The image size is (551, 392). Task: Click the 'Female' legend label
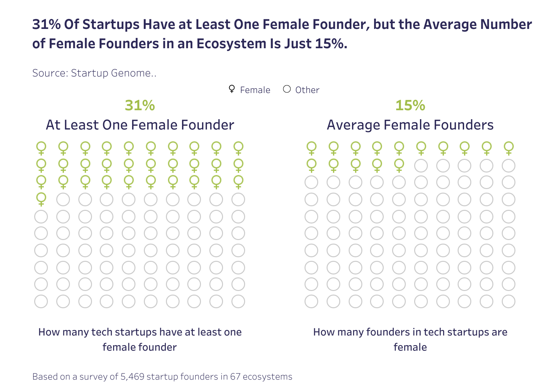pyautogui.click(x=255, y=90)
